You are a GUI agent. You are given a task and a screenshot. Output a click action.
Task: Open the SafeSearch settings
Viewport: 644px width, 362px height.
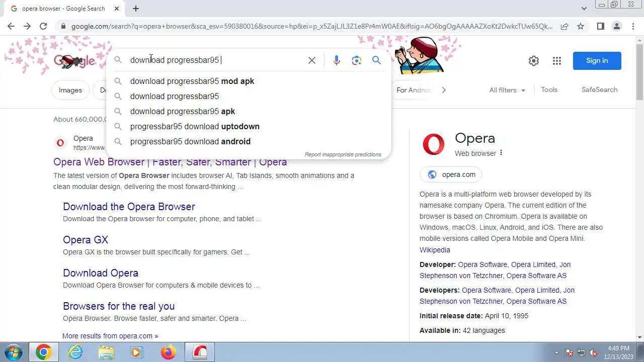599,89
